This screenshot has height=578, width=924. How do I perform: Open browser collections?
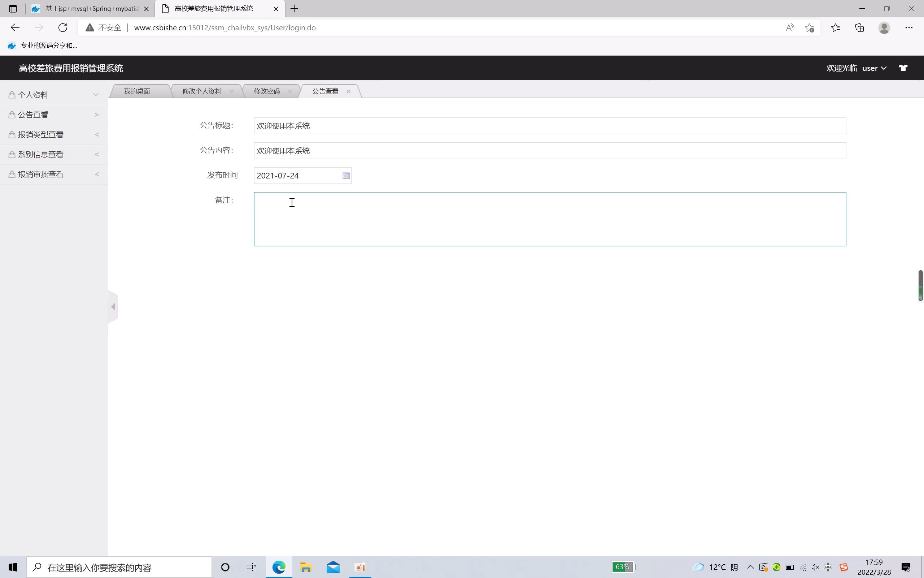[859, 27]
